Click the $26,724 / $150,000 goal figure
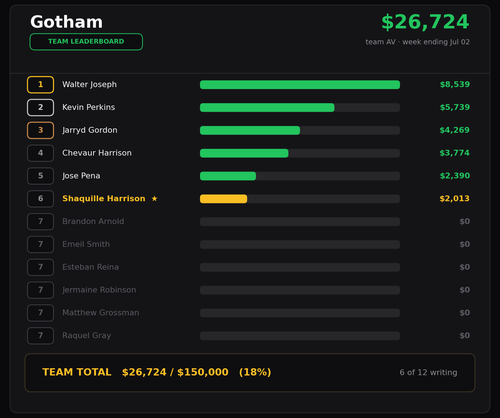The image size is (500, 418). (175, 372)
